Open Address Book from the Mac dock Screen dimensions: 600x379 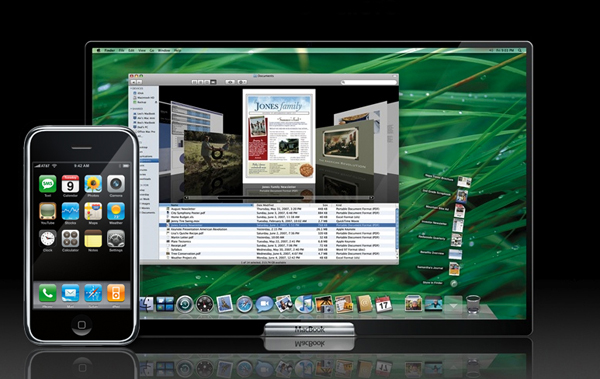(364, 304)
